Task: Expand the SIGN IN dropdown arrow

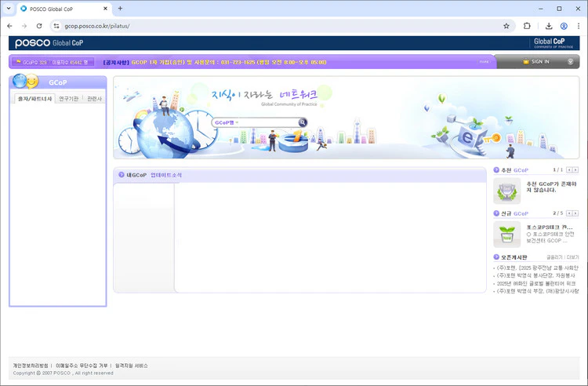Action: pos(570,62)
